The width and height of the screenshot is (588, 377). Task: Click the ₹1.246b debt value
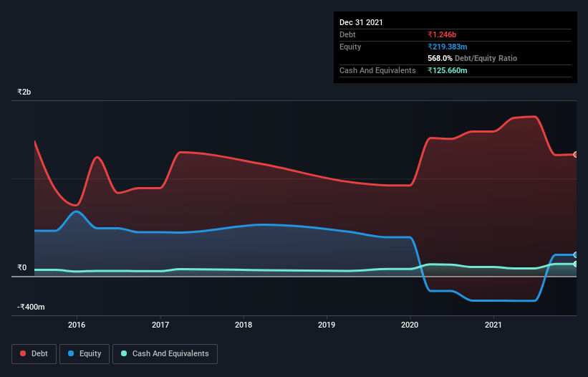442,34
